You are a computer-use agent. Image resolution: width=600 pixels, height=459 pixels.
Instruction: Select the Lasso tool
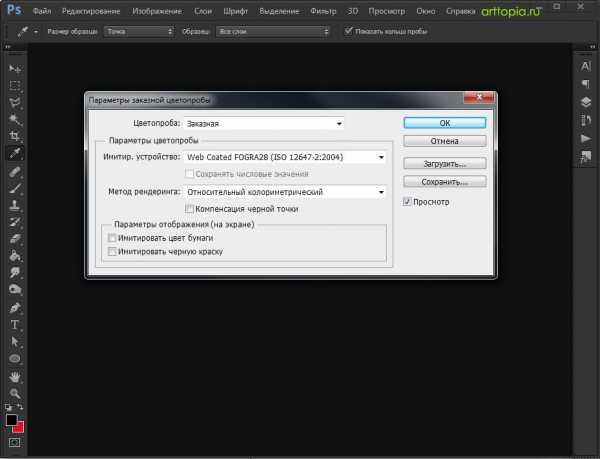pos(15,103)
